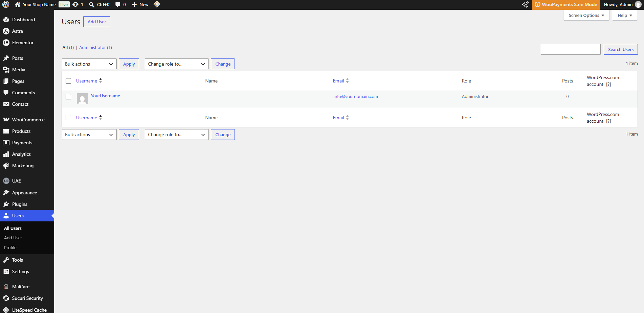Click the LiteSpeed diamond icon in admin bar
This screenshot has width=644, height=313.
tap(157, 4)
